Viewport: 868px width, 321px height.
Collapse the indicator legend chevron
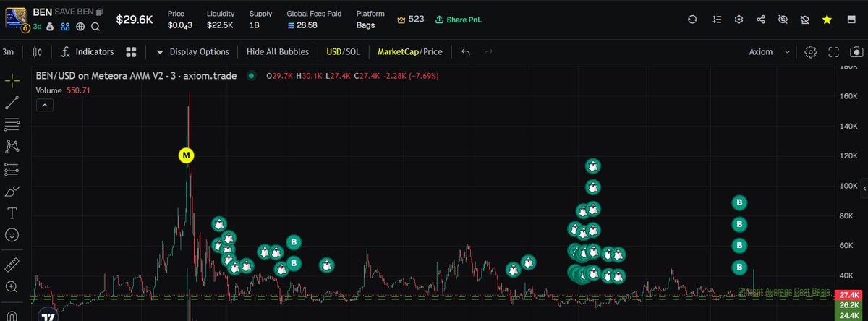(44, 106)
